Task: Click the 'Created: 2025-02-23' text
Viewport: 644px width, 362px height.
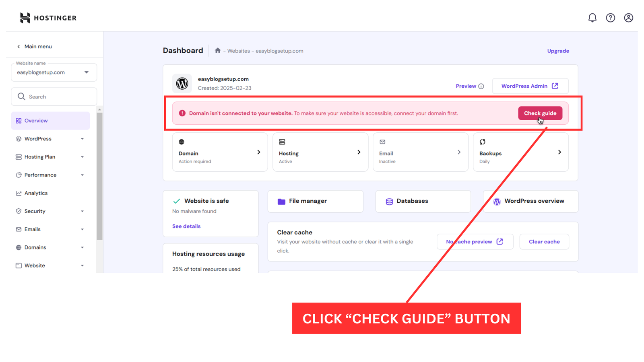Action: pyautogui.click(x=225, y=88)
